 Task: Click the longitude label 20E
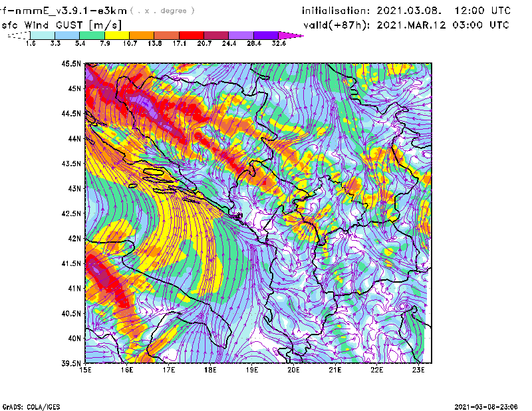point(293,370)
